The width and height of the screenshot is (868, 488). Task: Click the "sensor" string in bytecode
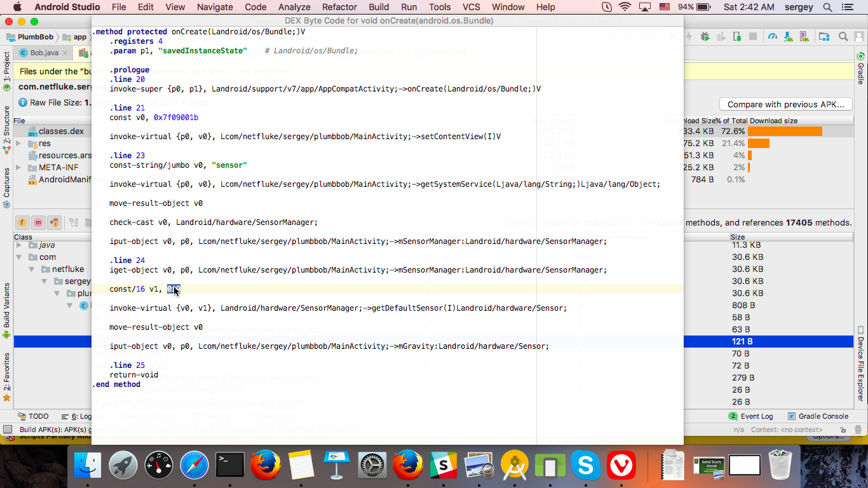(229, 165)
